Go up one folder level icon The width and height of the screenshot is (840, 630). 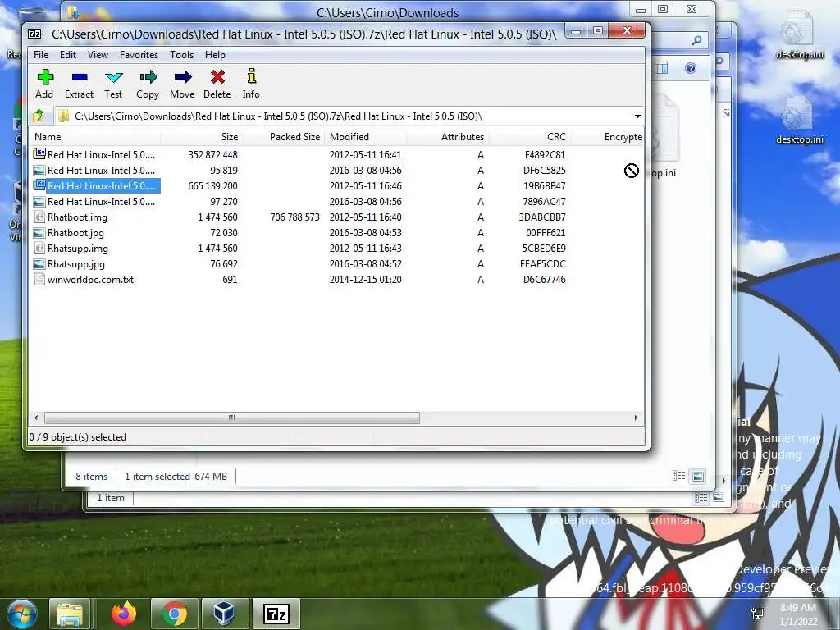click(x=39, y=116)
